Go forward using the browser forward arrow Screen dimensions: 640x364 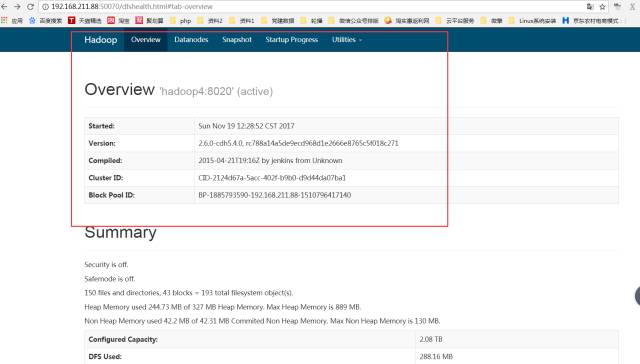(17, 7)
